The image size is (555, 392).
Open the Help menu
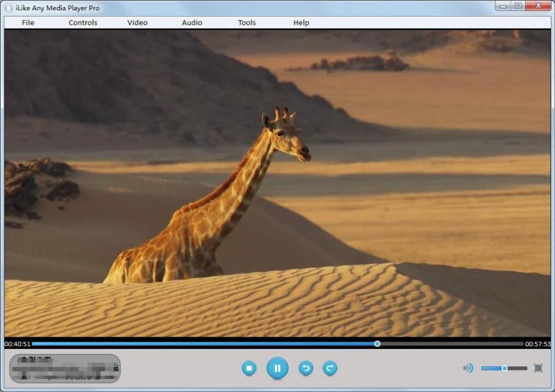[x=301, y=23]
